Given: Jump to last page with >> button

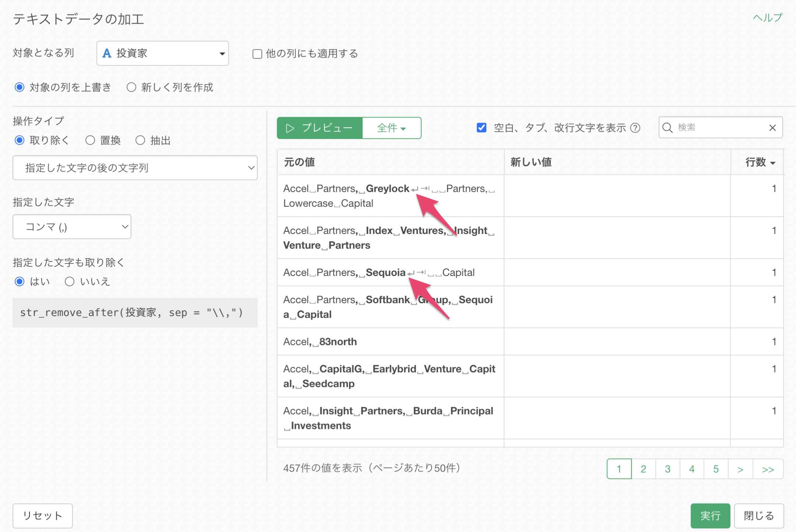Looking at the screenshot, I should (x=768, y=469).
